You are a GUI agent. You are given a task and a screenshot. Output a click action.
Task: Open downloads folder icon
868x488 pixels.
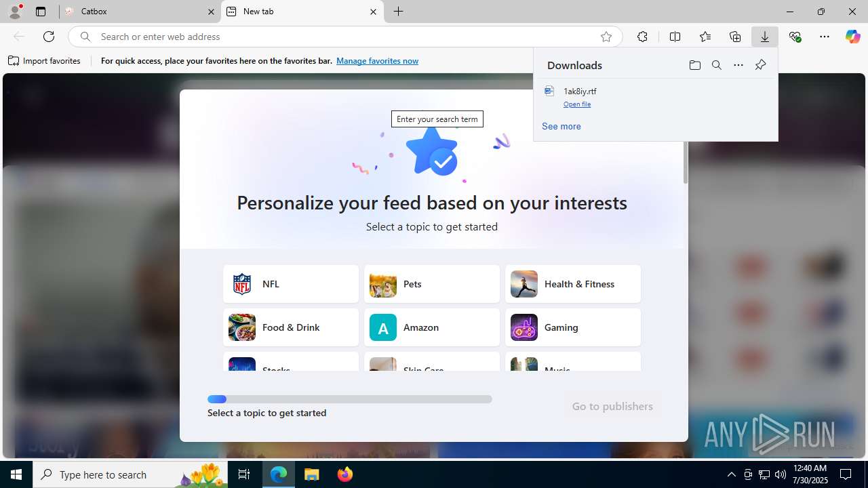(x=694, y=65)
